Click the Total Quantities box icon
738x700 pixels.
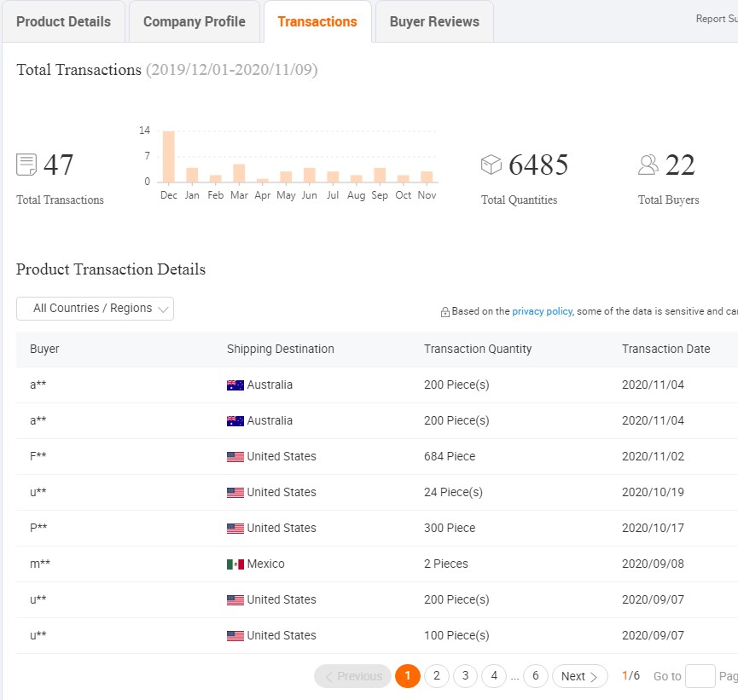[491, 165]
